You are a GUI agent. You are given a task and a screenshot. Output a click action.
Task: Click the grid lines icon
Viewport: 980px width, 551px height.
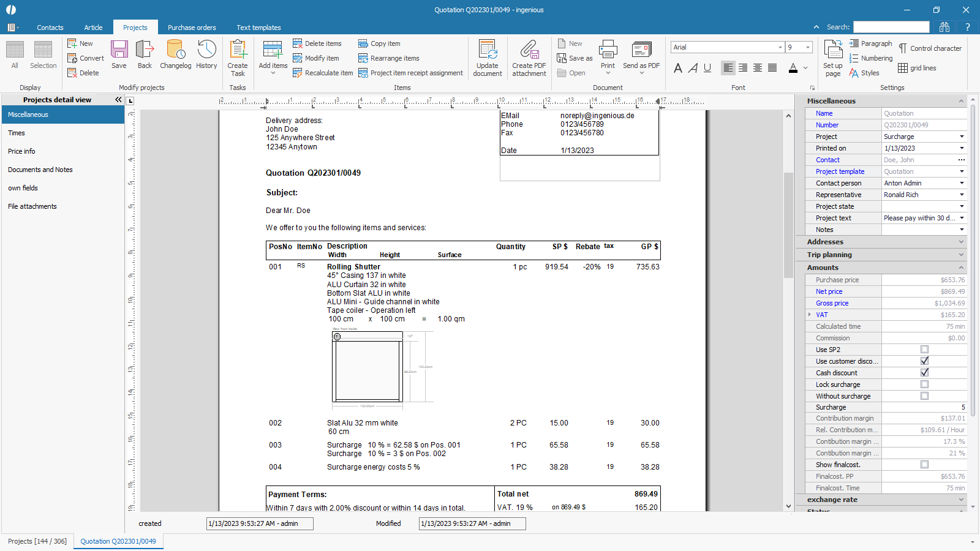pyautogui.click(x=903, y=68)
